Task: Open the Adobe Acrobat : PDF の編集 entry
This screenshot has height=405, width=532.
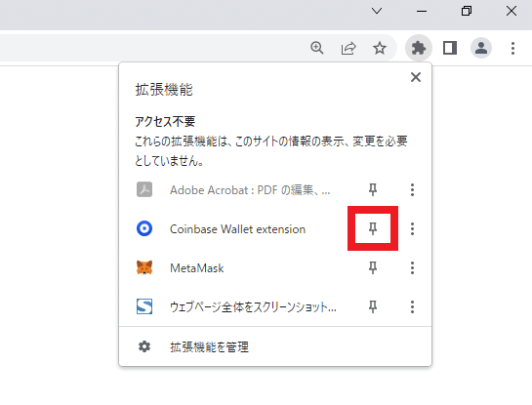Action: [x=250, y=190]
